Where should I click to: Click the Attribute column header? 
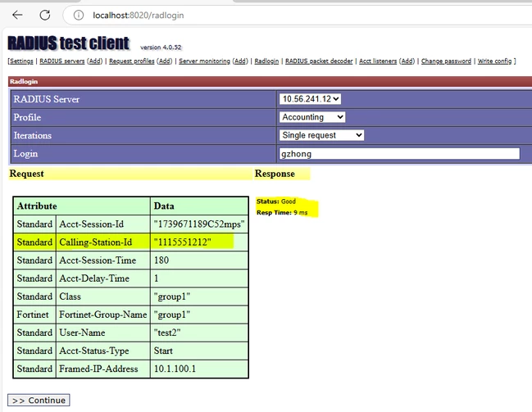tap(82, 206)
